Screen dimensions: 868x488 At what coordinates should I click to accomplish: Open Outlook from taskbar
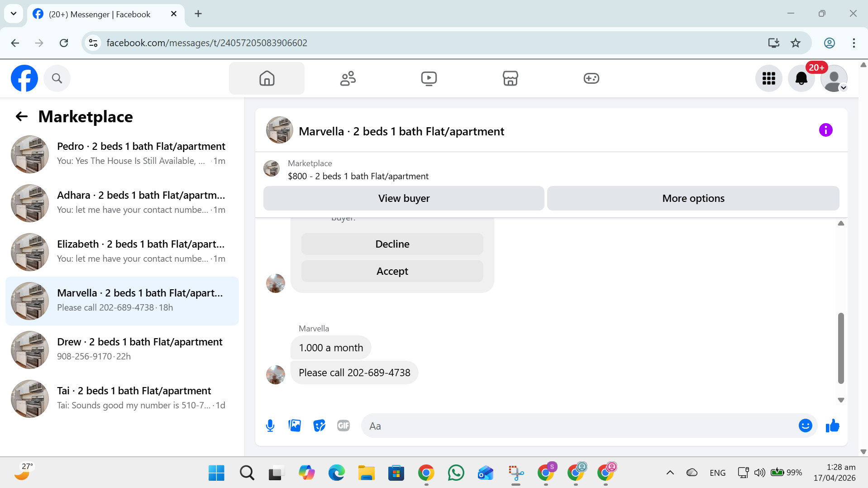(x=486, y=473)
